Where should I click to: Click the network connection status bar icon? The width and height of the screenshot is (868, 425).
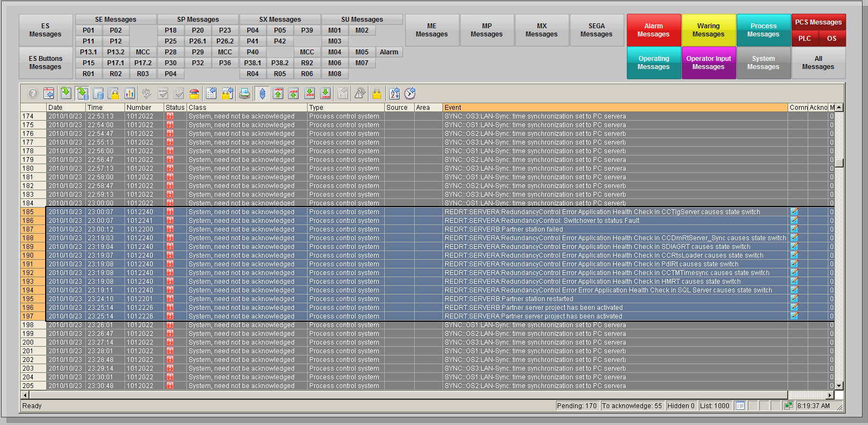point(789,405)
